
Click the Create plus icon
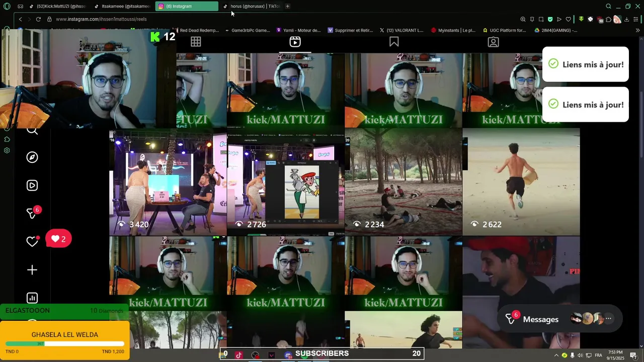pos(32,270)
